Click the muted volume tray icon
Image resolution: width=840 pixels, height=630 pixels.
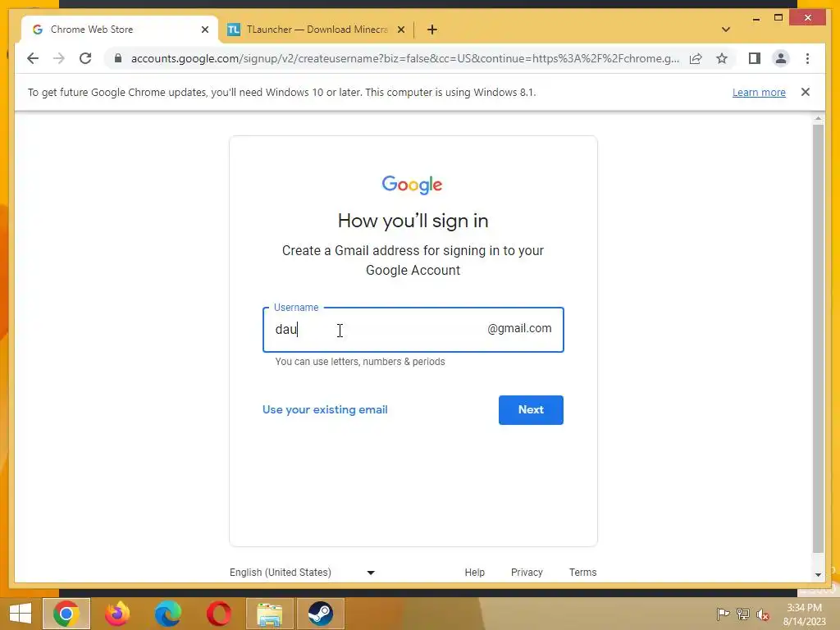763,614
